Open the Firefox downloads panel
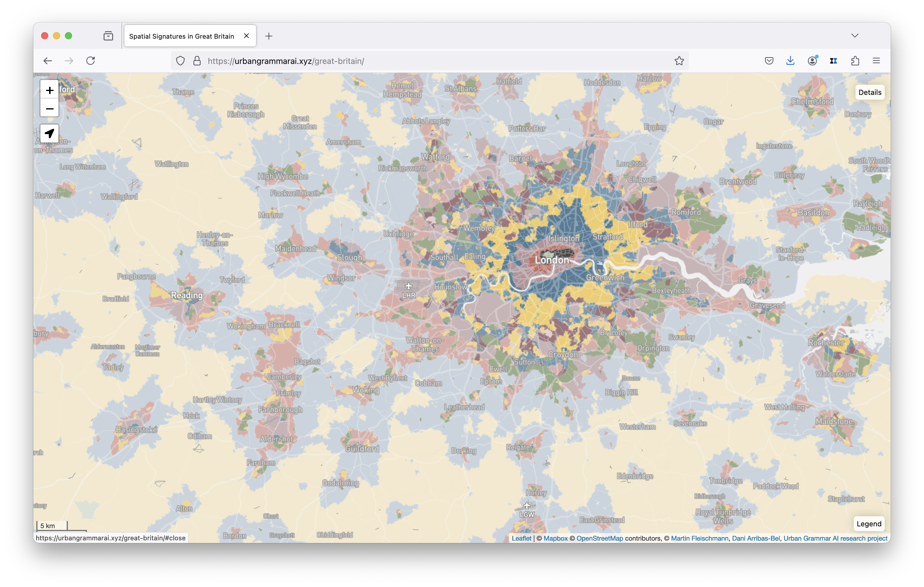Screen dimensions: 924x587 click(790, 61)
